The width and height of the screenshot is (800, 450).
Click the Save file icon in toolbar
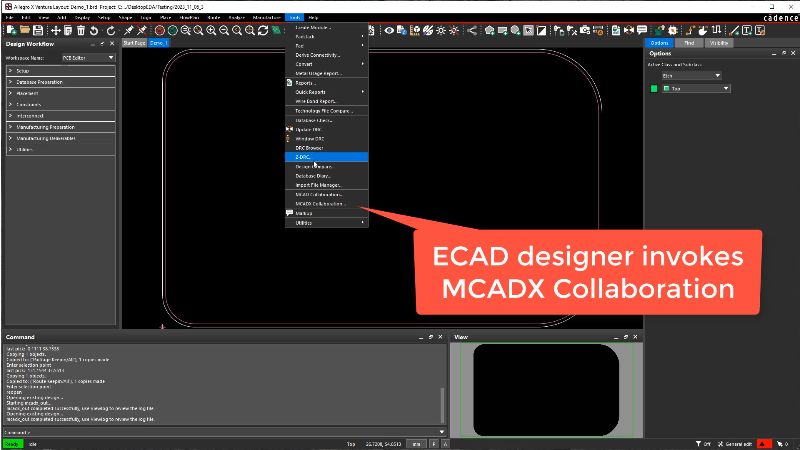pos(39,31)
